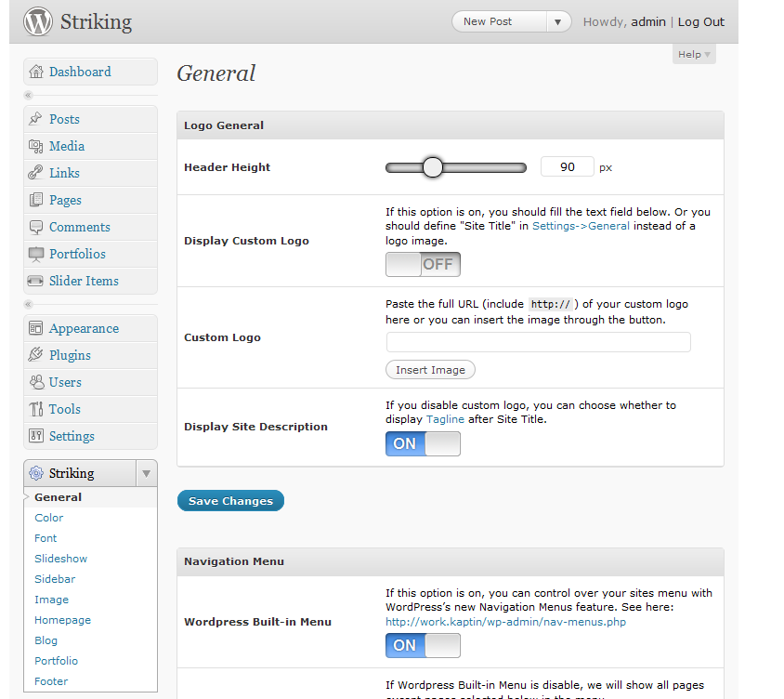This screenshot has width=784, height=699.
Task: Select Sidebar in Striking submenu
Action: tap(55, 579)
